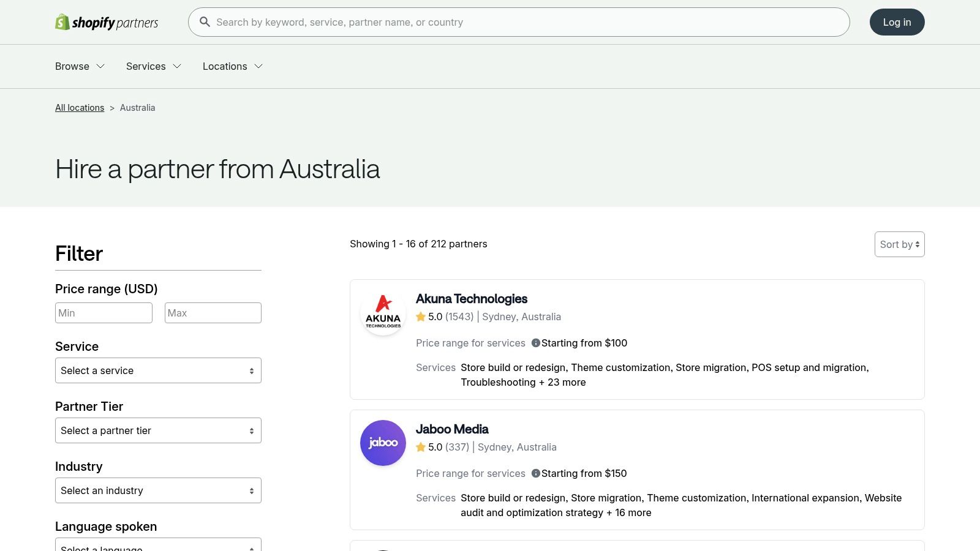Click the '5.0 (1543)' rating text

[x=451, y=317]
